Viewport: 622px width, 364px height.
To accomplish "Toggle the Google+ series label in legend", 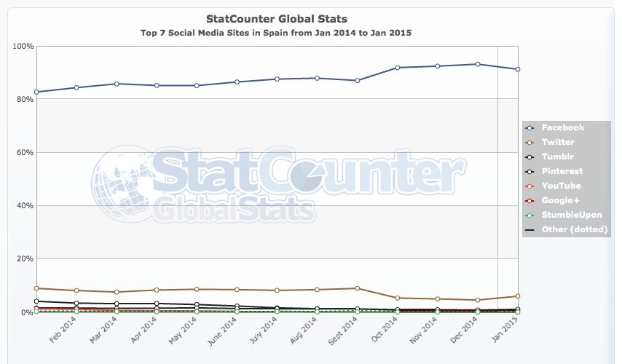I will (x=561, y=201).
